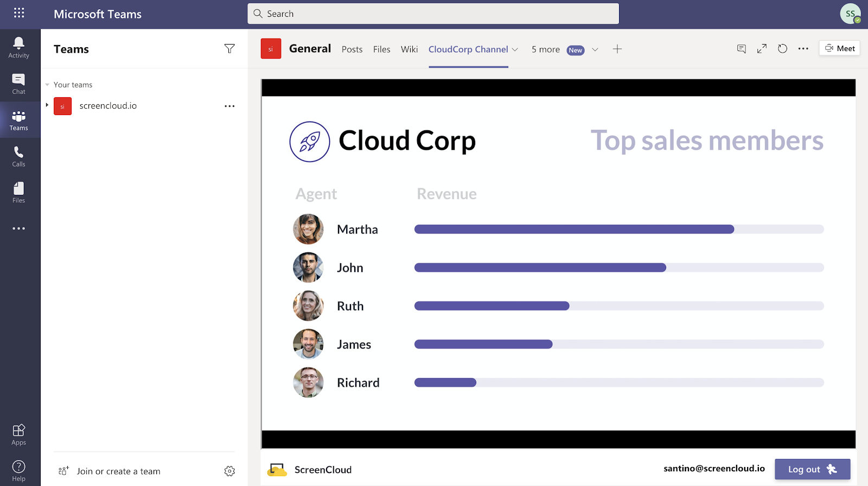Click the join team people icon
This screenshot has width=868, height=486.
coord(63,471)
